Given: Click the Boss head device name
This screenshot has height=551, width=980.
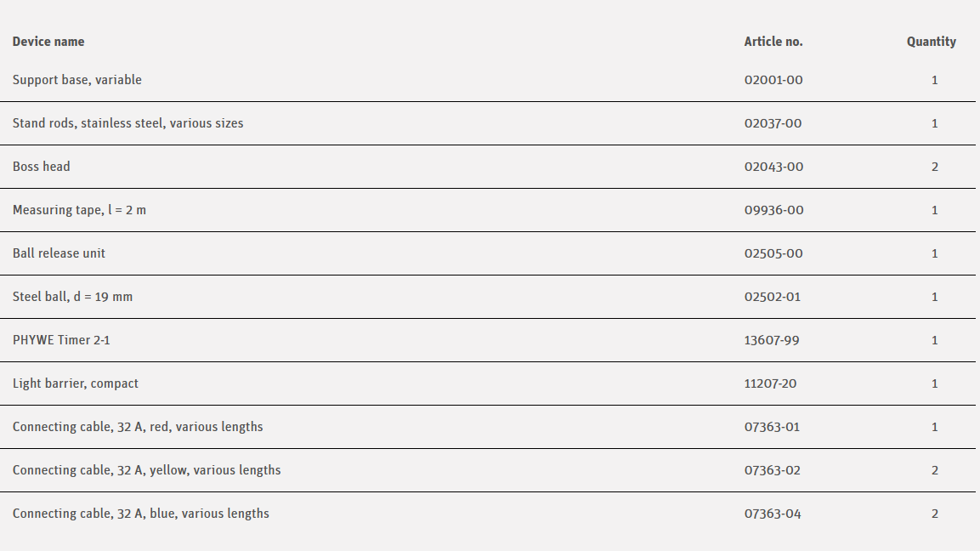Looking at the screenshot, I should coord(42,167).
